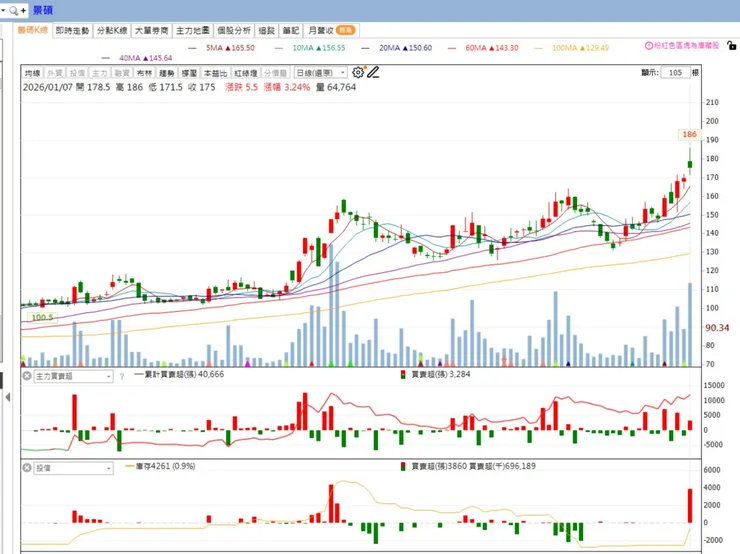The image size is (740, 554).
Task: Click the magnifier stock search icon
Action: tap(14, 10)
